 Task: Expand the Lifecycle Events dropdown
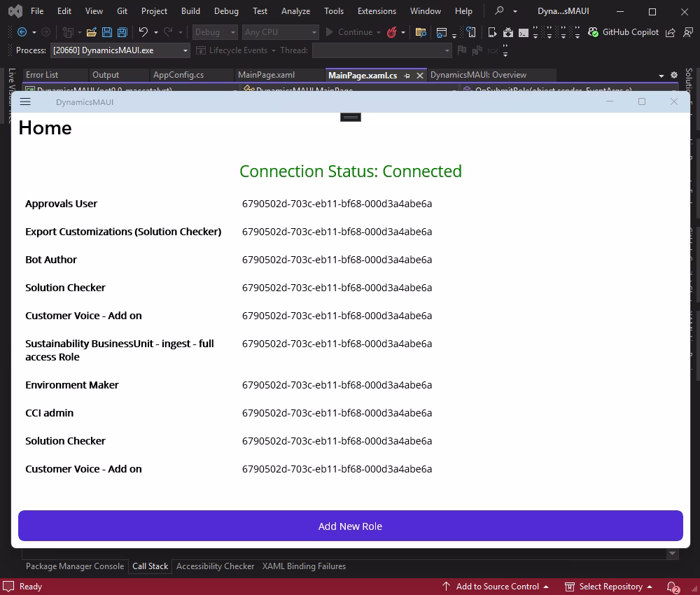(274, 50)
